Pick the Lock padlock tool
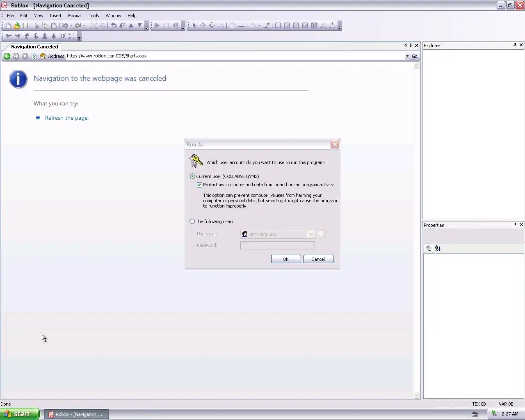This screenshot has width=525, height=420. pyautogui.click(x=233, y=25)
